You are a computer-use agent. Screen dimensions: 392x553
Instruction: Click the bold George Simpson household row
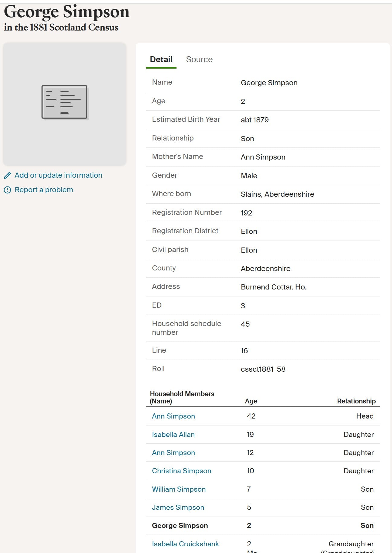(x=180, y=526)
